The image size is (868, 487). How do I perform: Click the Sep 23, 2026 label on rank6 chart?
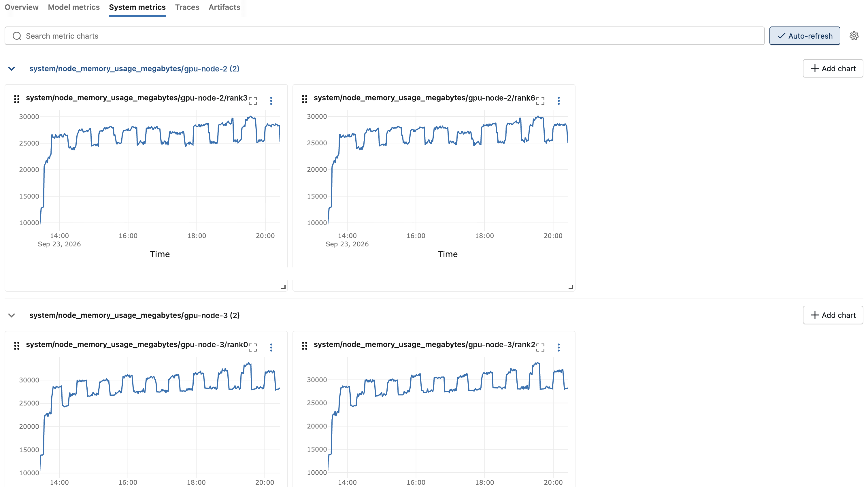(347, 244)
